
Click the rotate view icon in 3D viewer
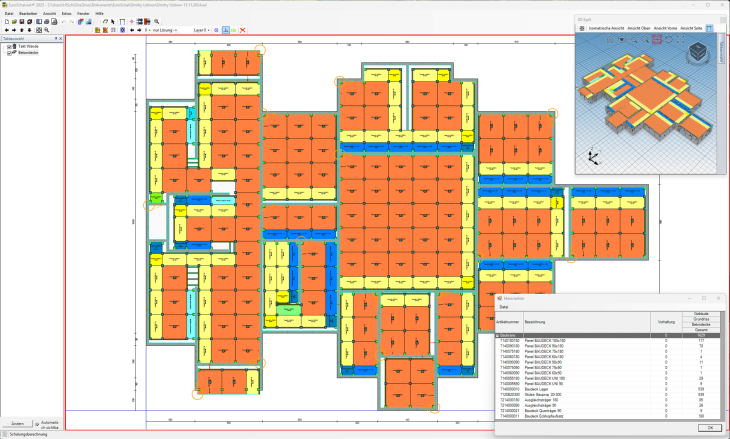tap(668, 39)
